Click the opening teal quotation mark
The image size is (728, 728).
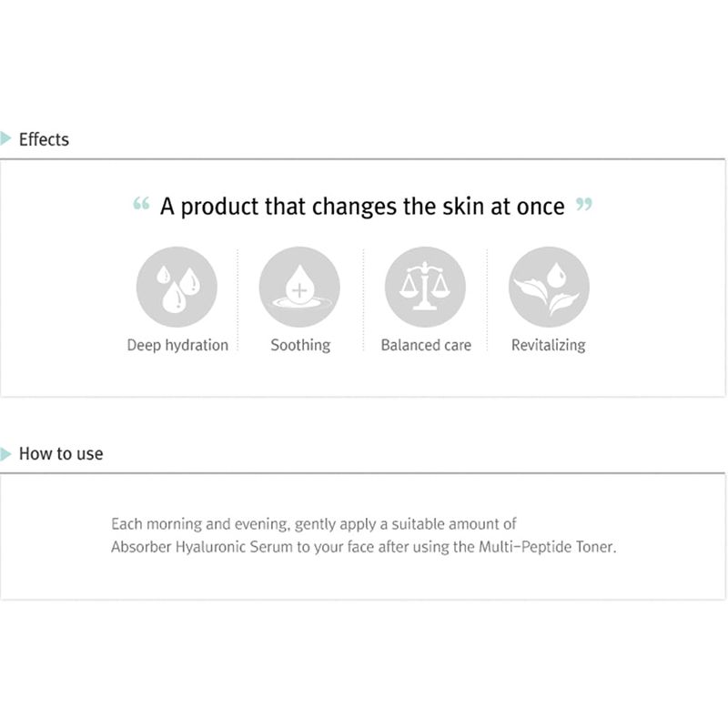point(141,203)
